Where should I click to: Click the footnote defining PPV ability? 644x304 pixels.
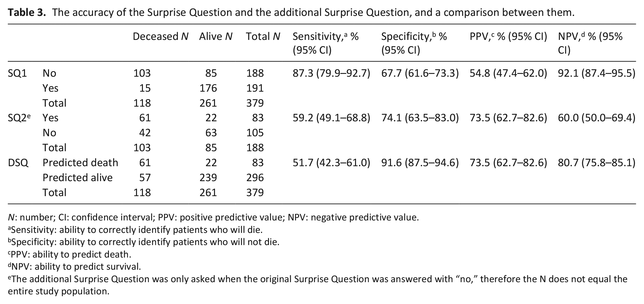click(x=69, y=254)
